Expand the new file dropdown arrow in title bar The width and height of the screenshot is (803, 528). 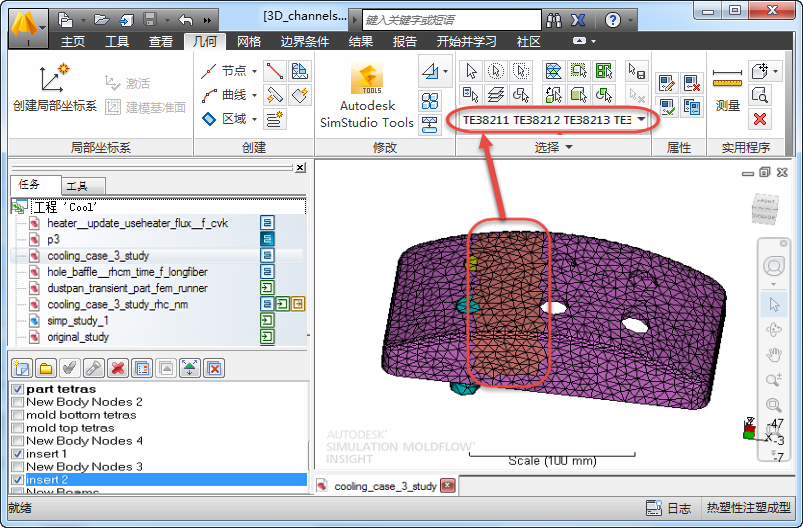[x=83, y=21]
